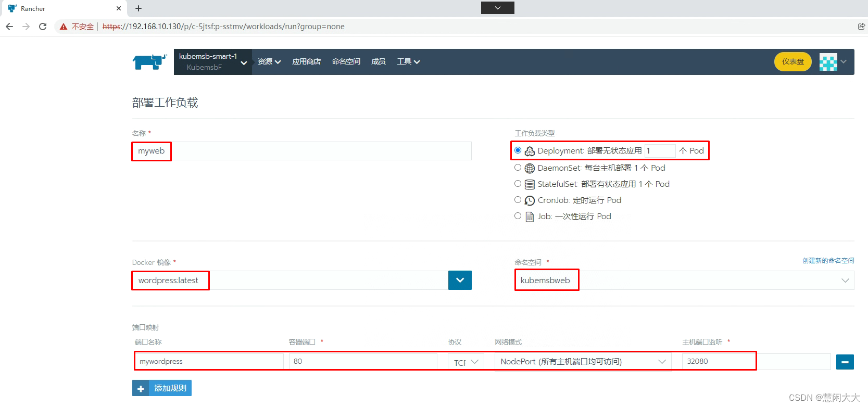Select Job workload type radio
This screenshot has width=868, height=407.
pyautogui.click(x=518, y=216)
